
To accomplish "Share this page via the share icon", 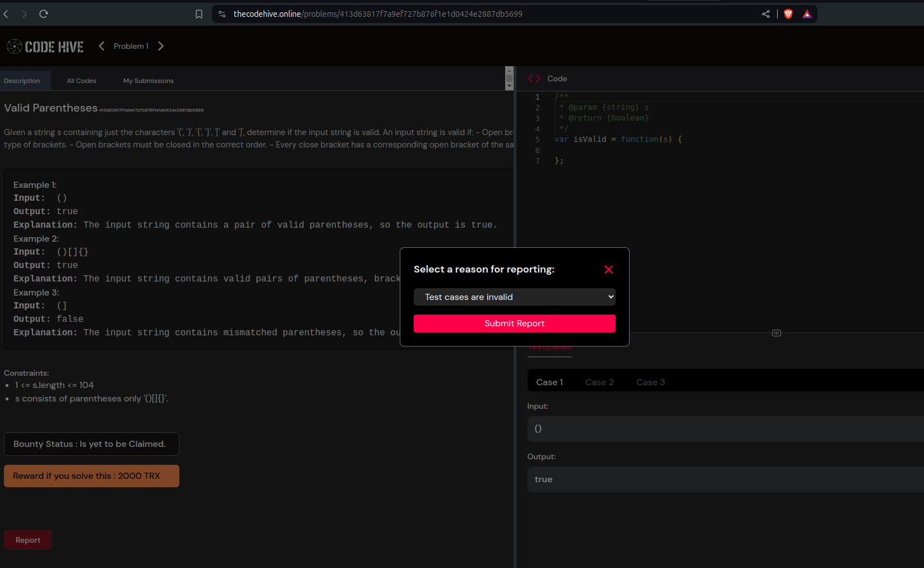I will pos(766,14).
